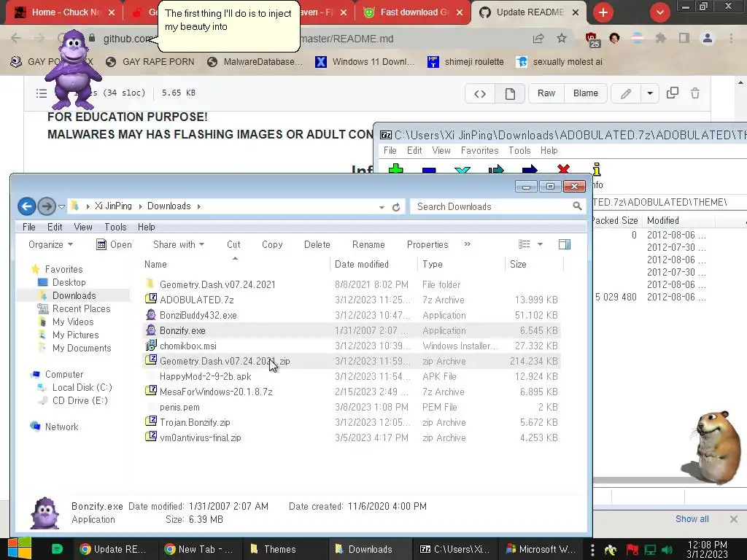Click the Search Downloads field
This screenshot has width=747, height=560.
point(498,206)
